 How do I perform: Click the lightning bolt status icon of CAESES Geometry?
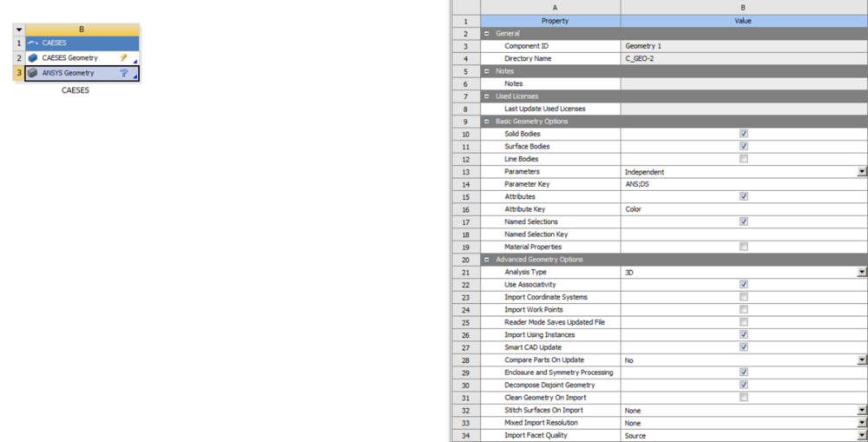[124, 57]
